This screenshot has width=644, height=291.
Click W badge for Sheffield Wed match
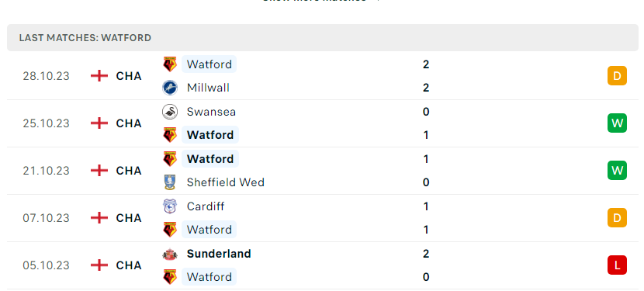pos(617,170)
